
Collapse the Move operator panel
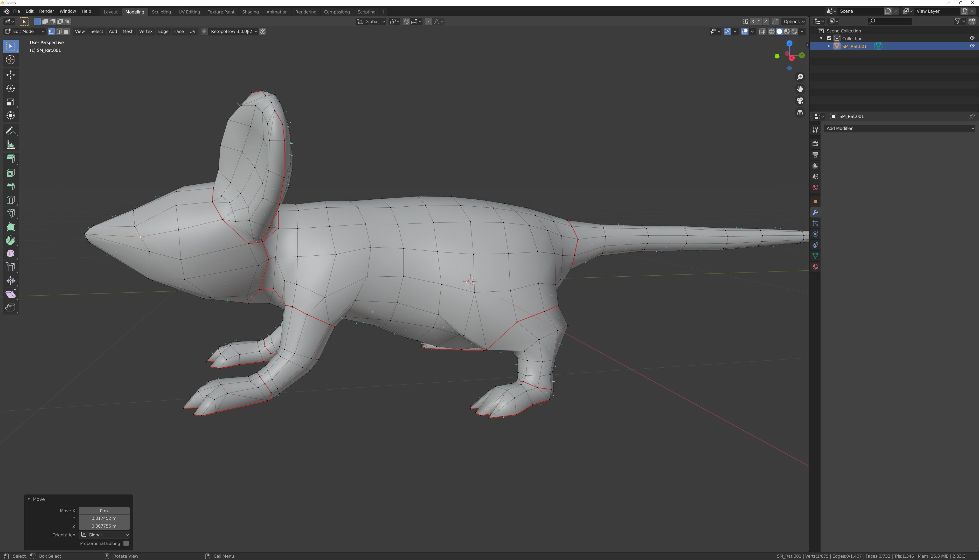(x=29, y=499)
